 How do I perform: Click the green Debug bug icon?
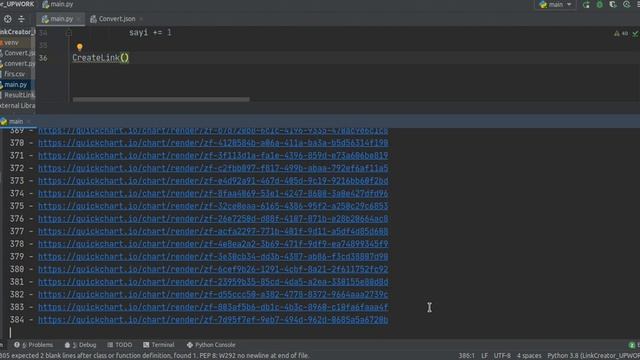coord(600,4)
